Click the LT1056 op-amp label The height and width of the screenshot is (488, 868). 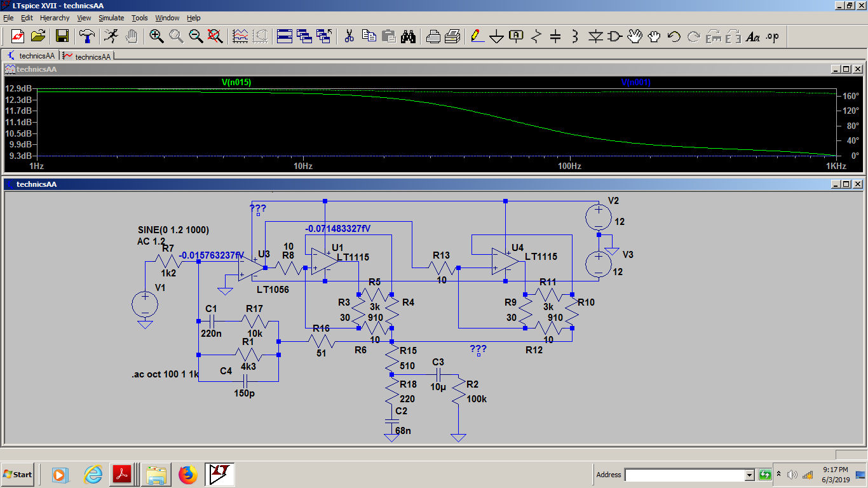point(273,289)
